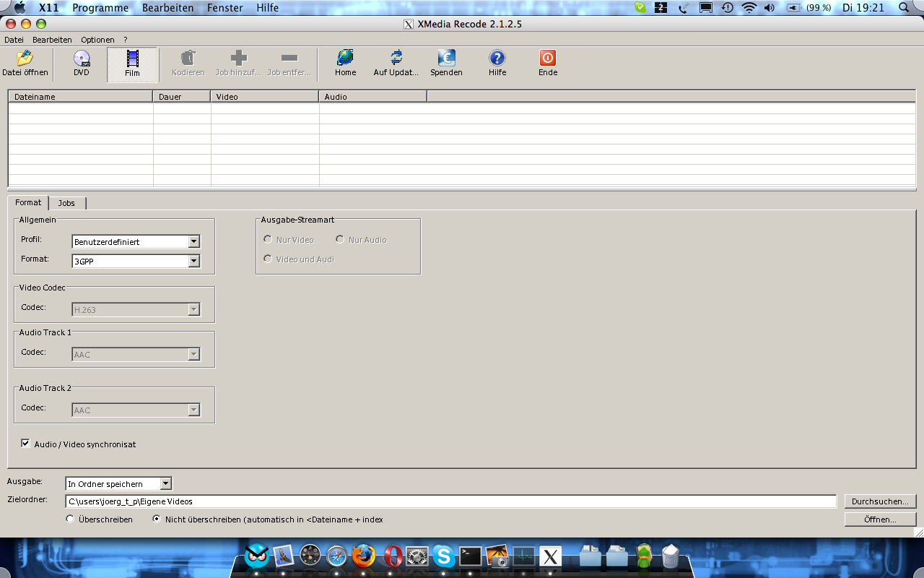Check for updates via Auf Updat...
This screenshot has width=924, height=578.
coord(396,64)
